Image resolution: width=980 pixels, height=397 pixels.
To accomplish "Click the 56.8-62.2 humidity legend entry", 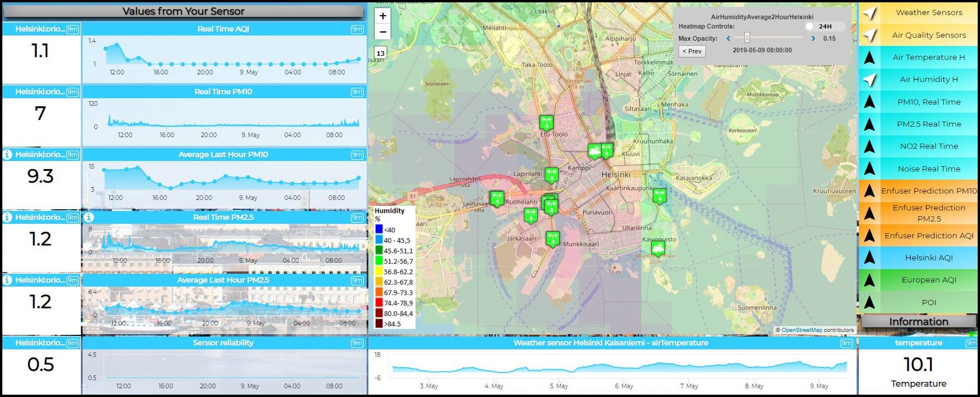I will coord(394,271).
